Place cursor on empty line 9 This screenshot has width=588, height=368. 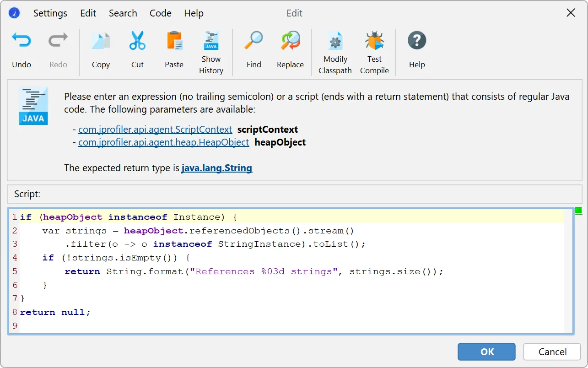291,326
